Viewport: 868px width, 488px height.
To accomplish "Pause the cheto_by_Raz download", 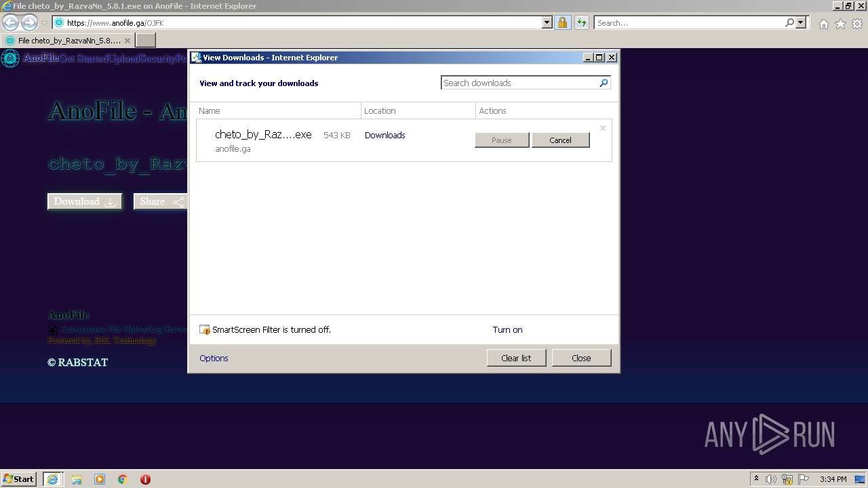I will (x=502, y=140).
